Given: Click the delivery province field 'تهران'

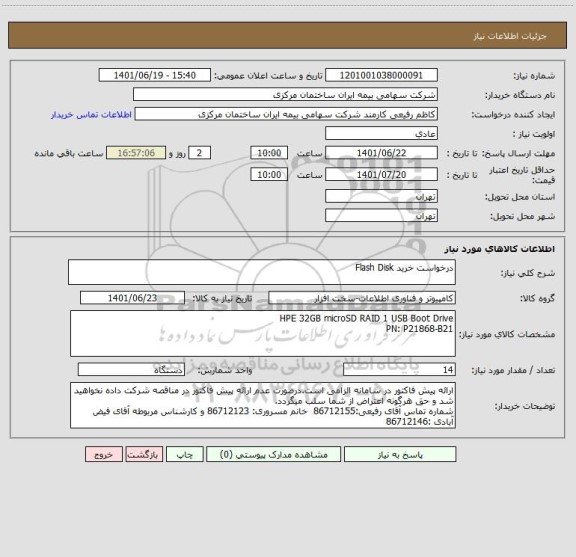Looking at the screenshot, I should tap(381, 197).
